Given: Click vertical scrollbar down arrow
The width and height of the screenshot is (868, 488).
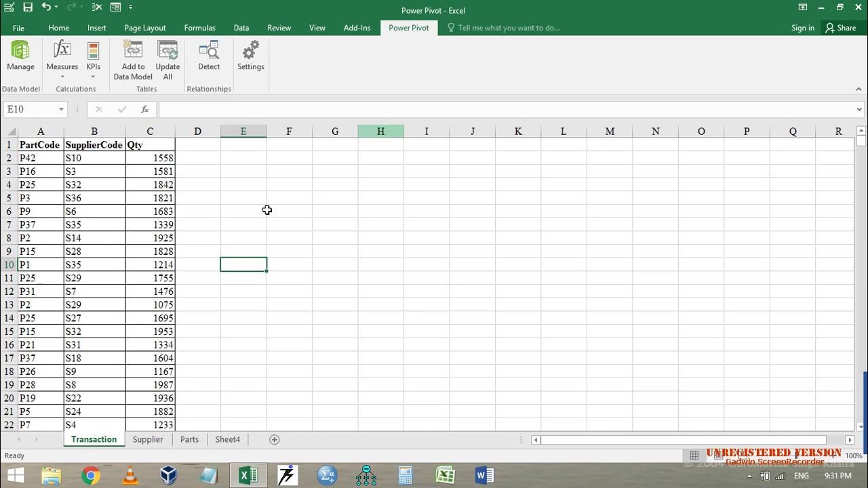Looking at the screenshot, I should pyautogui.click(x=861, y=426).
